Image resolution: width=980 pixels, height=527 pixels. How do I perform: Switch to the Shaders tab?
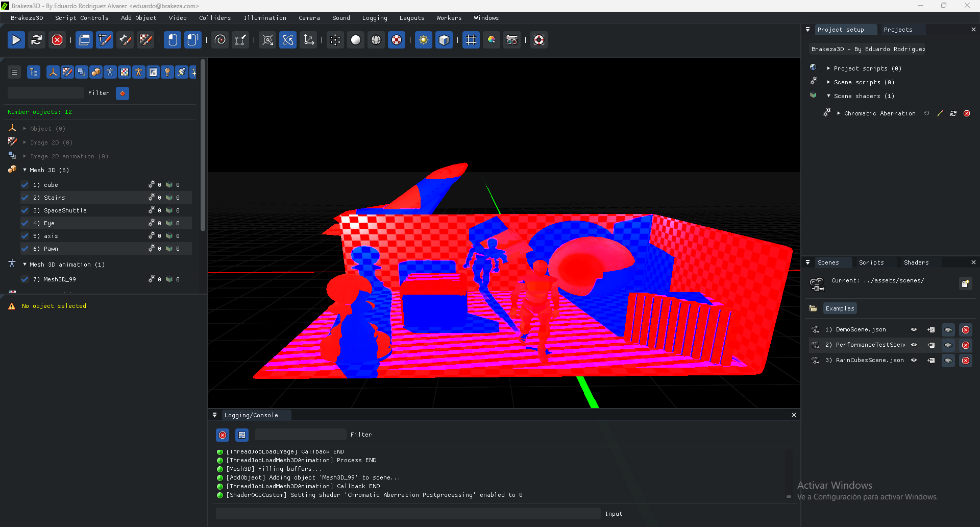(x=916, y=262)
